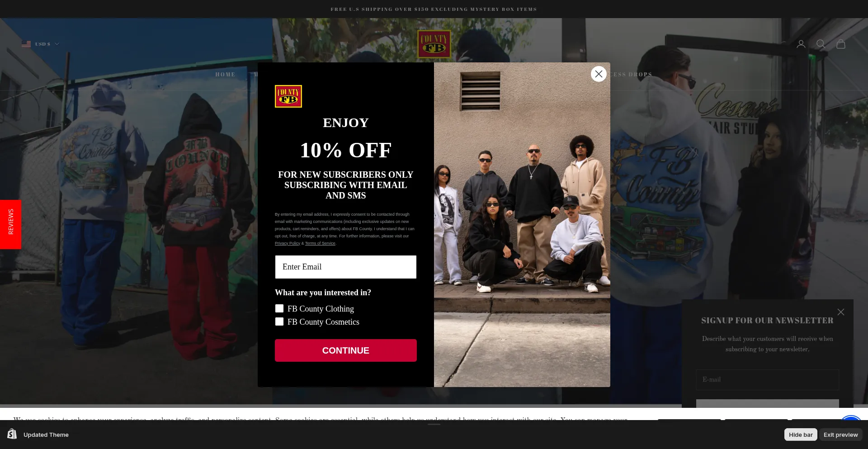Open the Terms of Service link

(x=320, y=243)
